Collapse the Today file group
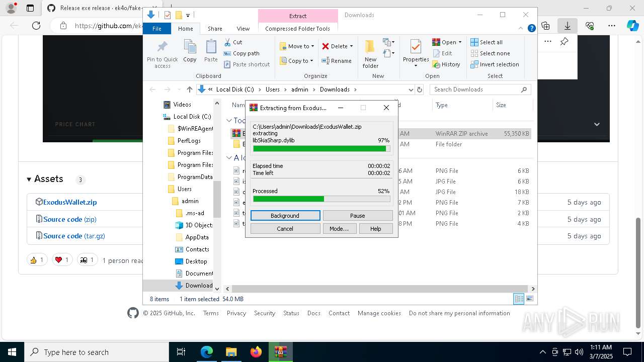Image resolution: width=644 pixels, height=362 pixels. 229,121
